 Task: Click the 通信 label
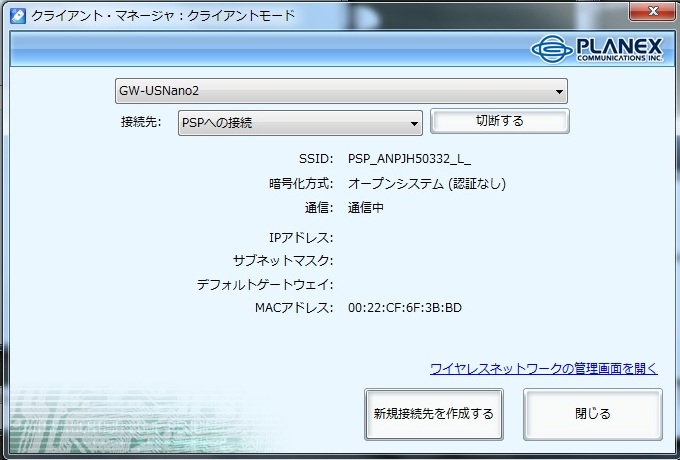[x=319, y=208]
